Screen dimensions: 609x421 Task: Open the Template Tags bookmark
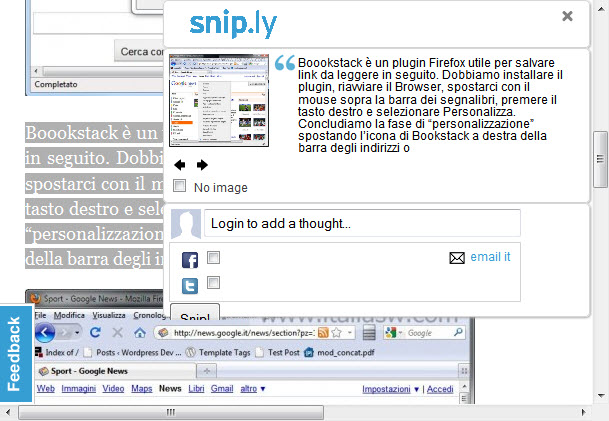tap(218, 352)
